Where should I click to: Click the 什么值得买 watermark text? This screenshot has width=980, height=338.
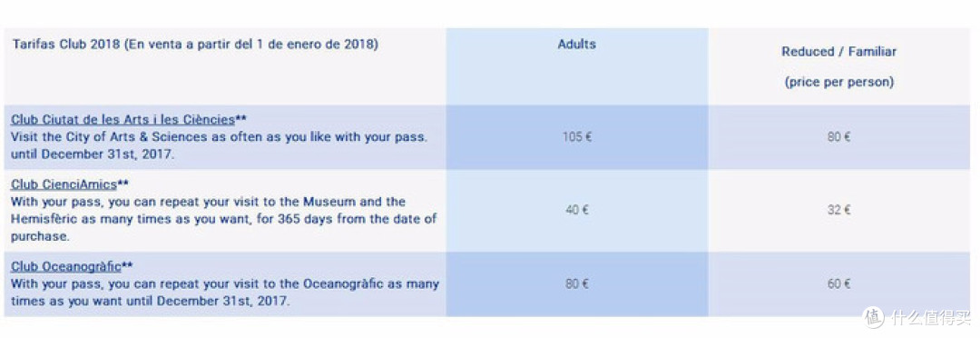pos(931,317)
